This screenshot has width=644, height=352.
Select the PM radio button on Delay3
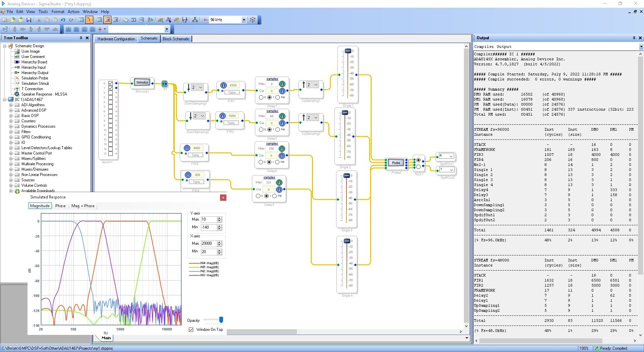click(x=277, y=162)
